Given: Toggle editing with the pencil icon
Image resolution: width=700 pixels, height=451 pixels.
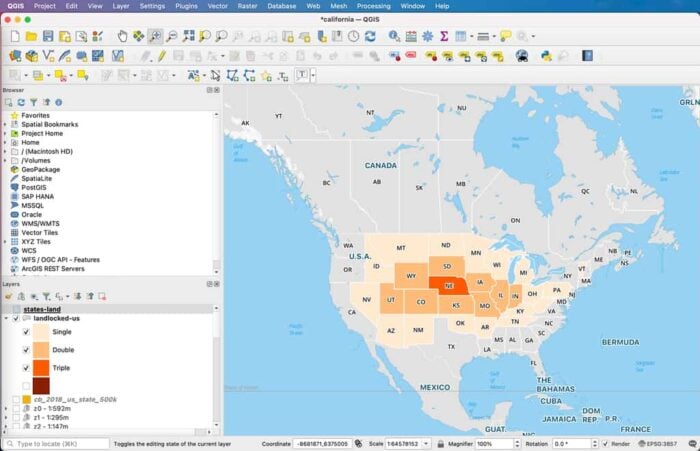Looking at the screenshot, I should pos(162,56).
